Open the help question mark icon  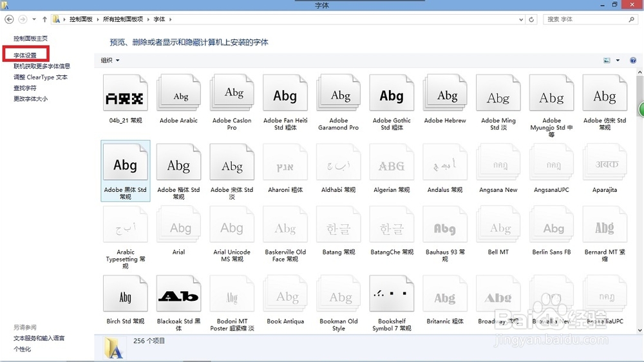click(633, 61)
